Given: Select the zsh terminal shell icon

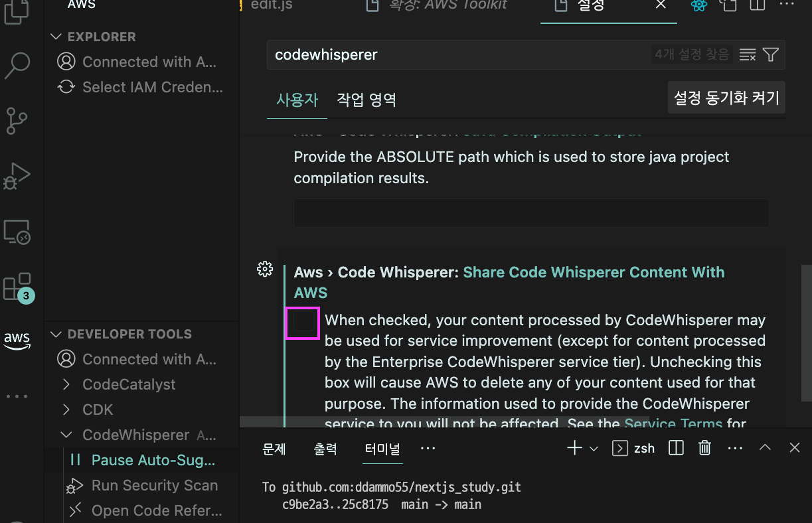Looking at the screenshot, I should [620, 448].
